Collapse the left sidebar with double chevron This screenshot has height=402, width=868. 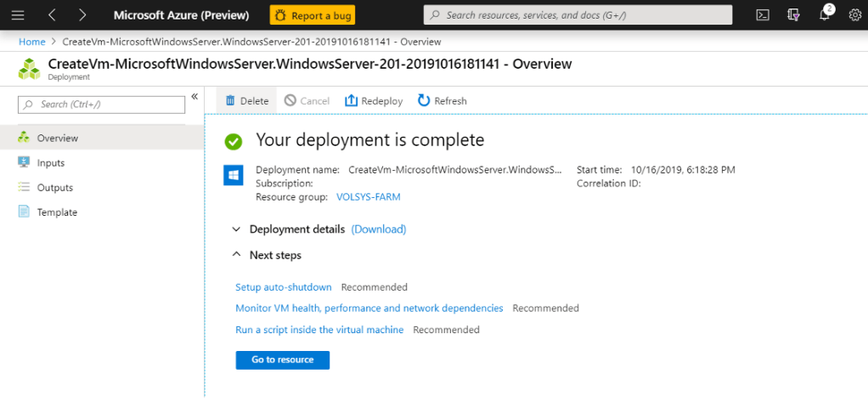[x=194, y=97]
